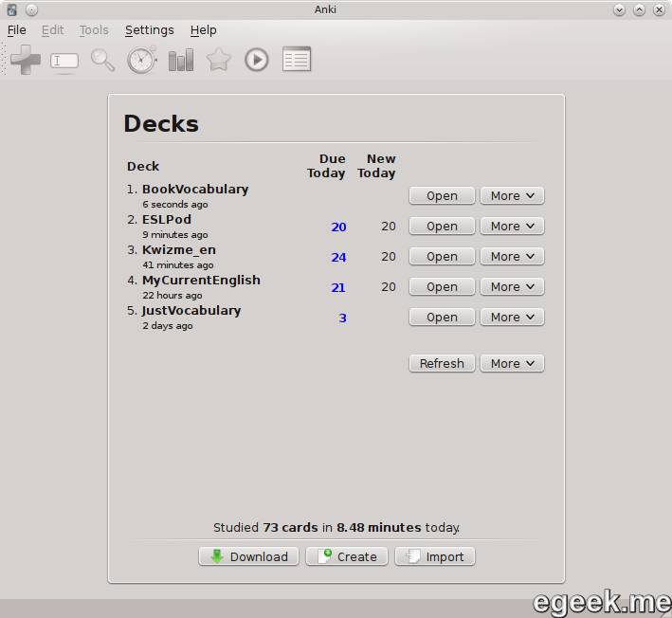
Task: Click the Anki window icon in title bar
Action: click(12, 9)
